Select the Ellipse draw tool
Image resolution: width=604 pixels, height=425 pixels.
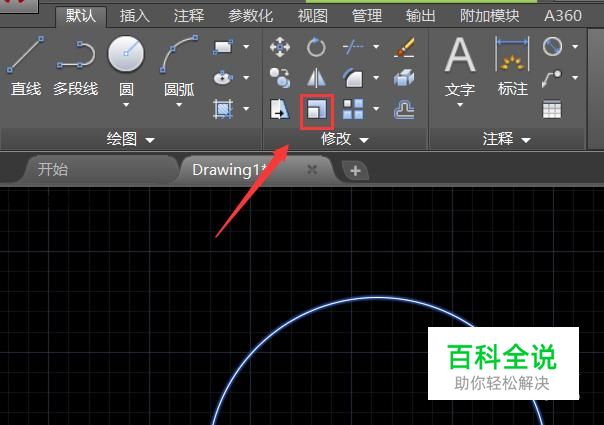pos(223,77)
